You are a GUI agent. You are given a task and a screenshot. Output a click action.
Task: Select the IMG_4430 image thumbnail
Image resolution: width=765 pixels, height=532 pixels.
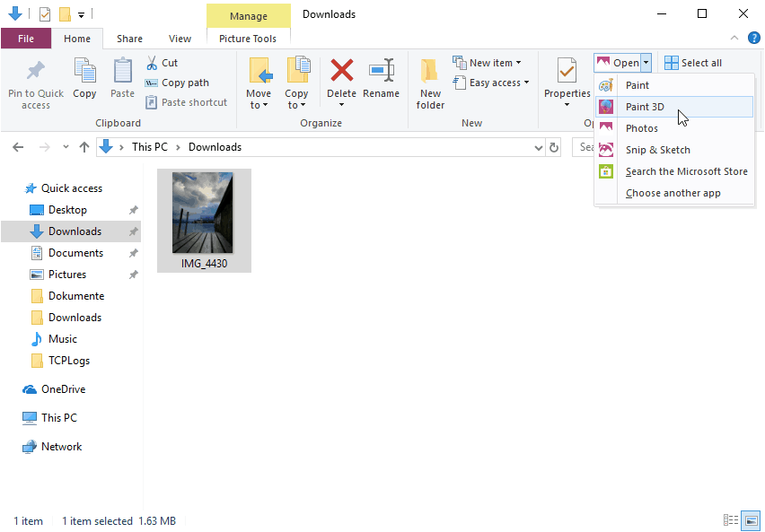coord(204,221)
